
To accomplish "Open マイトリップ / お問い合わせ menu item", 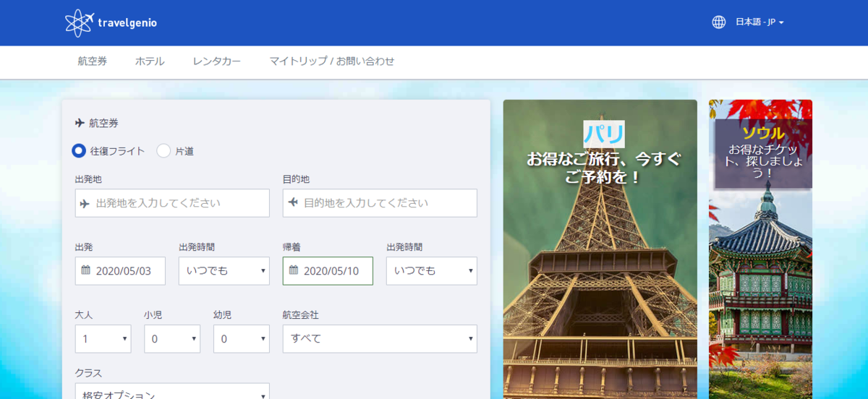I will (332, 61).
